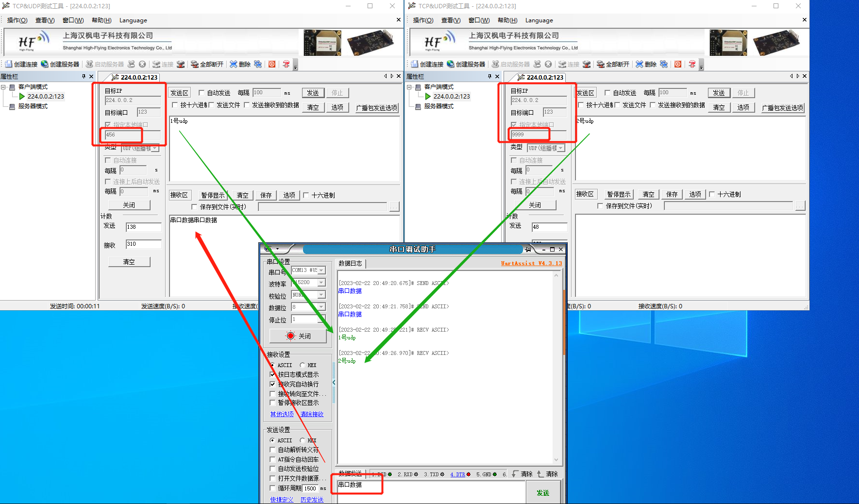
Task: Click 广播包发送选项 button in right window
Action: click(x=783, y=108)
